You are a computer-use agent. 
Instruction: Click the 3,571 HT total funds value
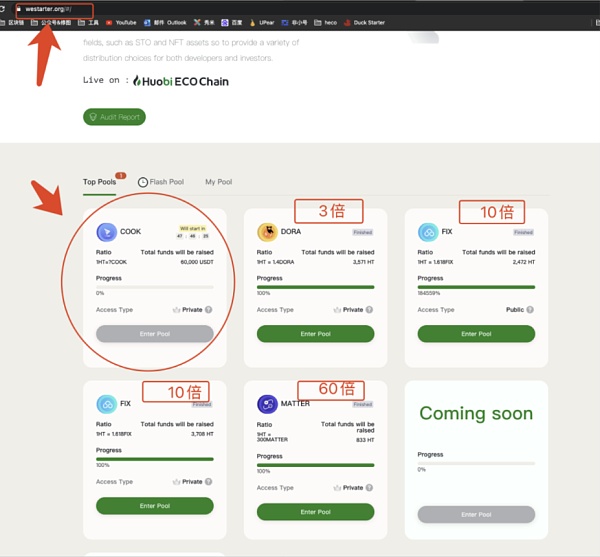[363, 262]
